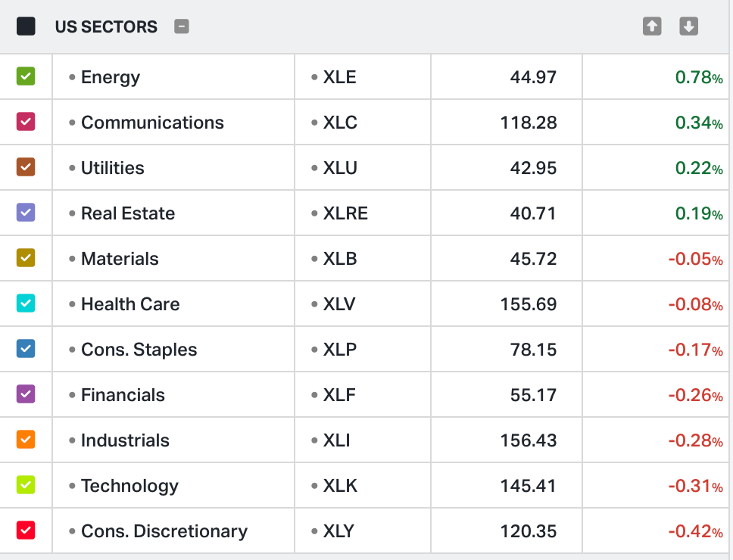733x560 pixels.
Task: Move US Sectors panel up
Action: click(x=652, y=26)
